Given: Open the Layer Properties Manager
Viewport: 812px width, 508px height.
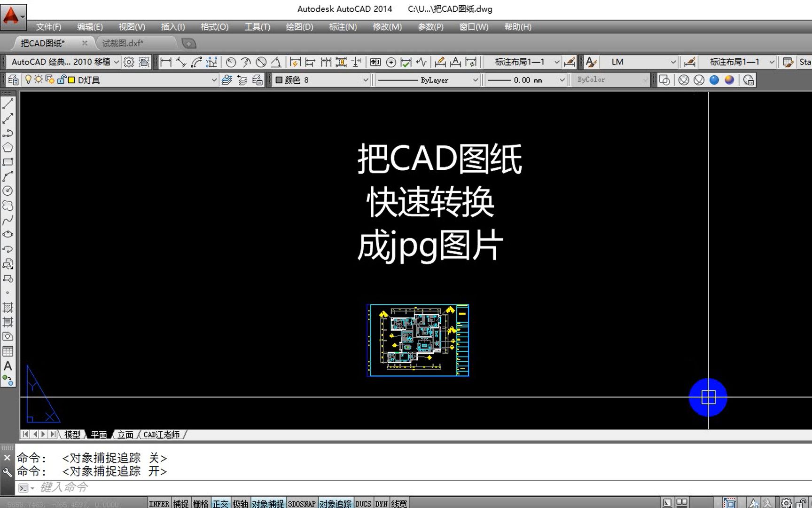Looking at the screenshot, I should pos(13,80).
